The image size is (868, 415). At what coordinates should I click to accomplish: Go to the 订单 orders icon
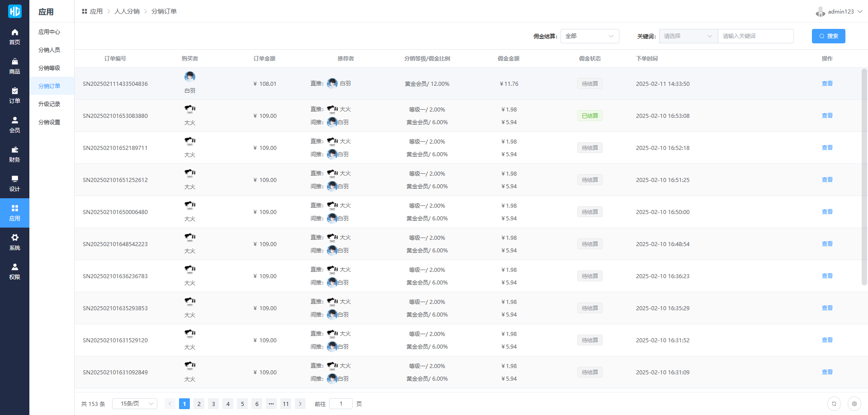click(14, 91)
